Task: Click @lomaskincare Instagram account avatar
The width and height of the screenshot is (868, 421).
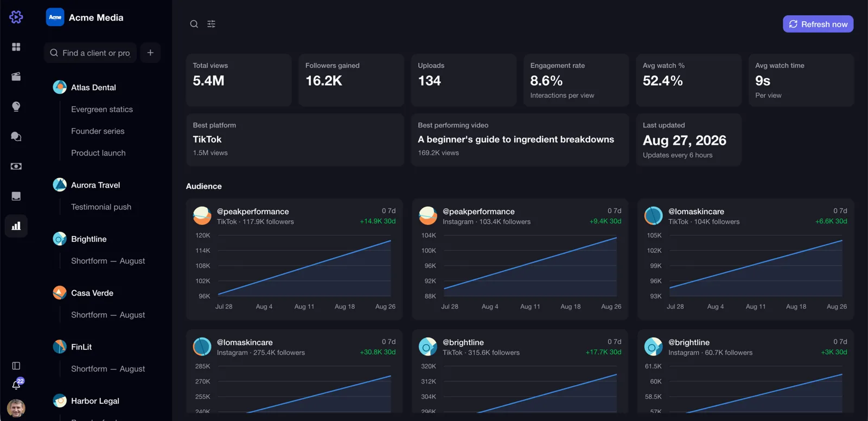Action: (x=202, y=347)
